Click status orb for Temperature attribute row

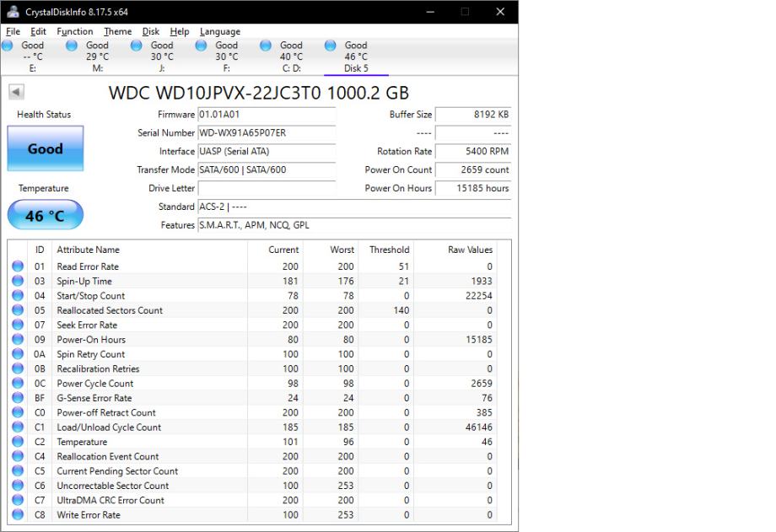pyautogui.click(x=18, y=442)
